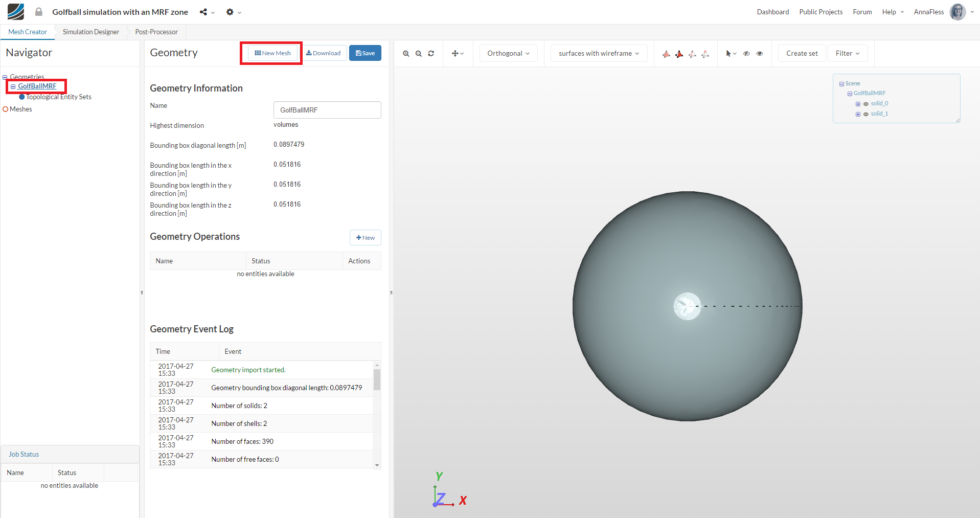Click the geometry Name input field
The image size is (980, 518).
[x=327, y=110]
